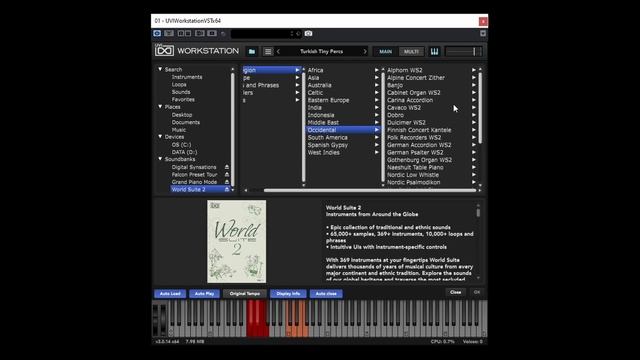
Task: Switch to the MULTI tab
Action: click(411, 51)
